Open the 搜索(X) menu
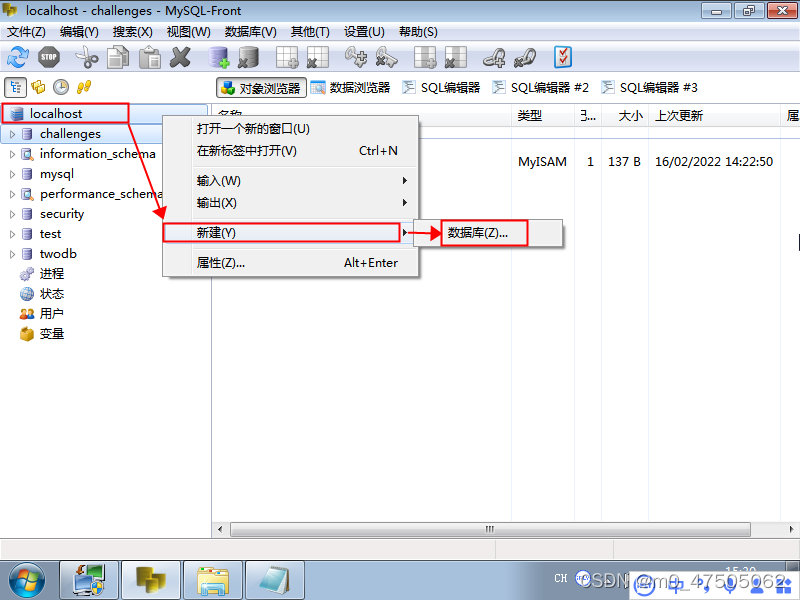Viewport: 800px width, 600px height. point(133,32)
